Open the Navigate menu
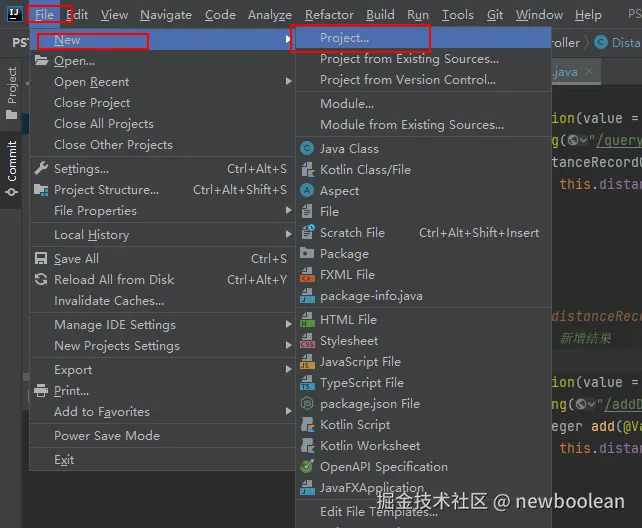 coord(166,15)
